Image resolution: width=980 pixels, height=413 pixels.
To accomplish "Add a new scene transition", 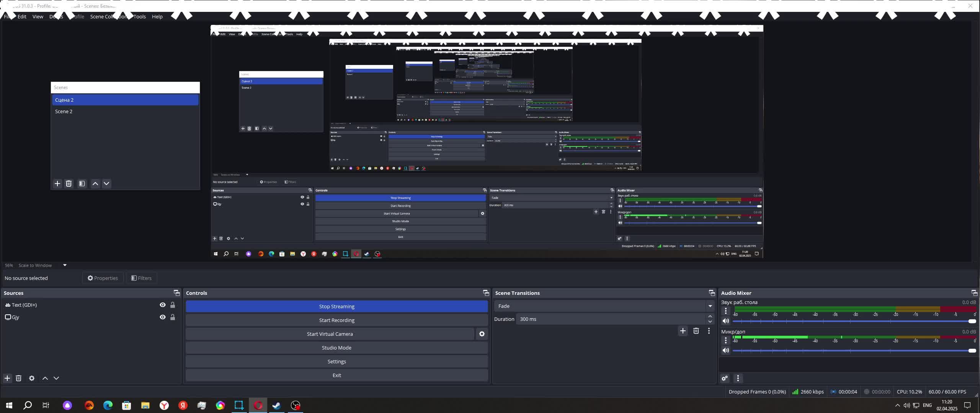I will point(683,331).
